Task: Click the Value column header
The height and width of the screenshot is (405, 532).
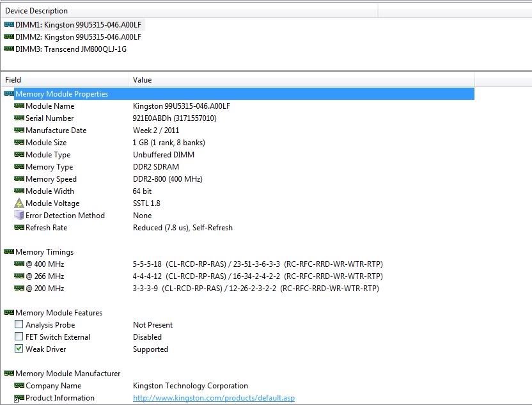Action: (302, 80)
